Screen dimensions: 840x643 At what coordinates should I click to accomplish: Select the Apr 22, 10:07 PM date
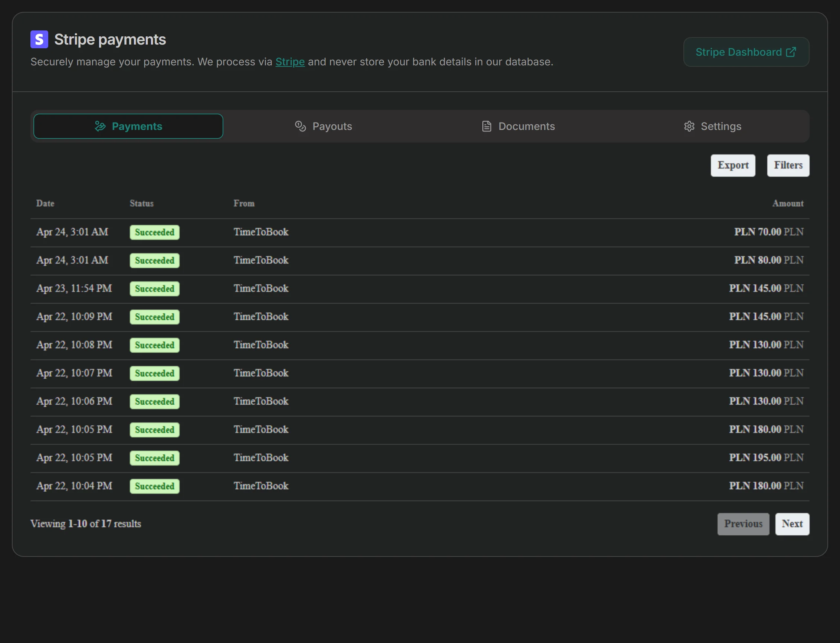tap(74, 373)
